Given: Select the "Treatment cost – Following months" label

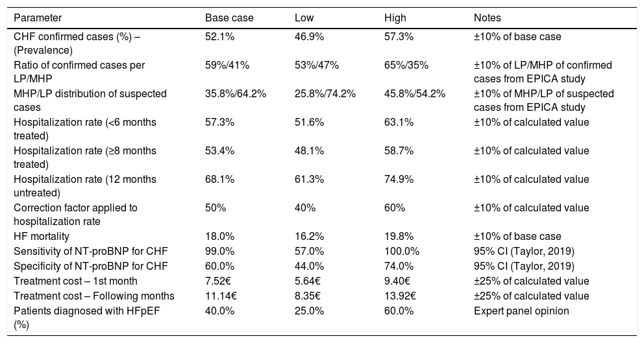Looking at the screenshot, I should click(94, 296).
